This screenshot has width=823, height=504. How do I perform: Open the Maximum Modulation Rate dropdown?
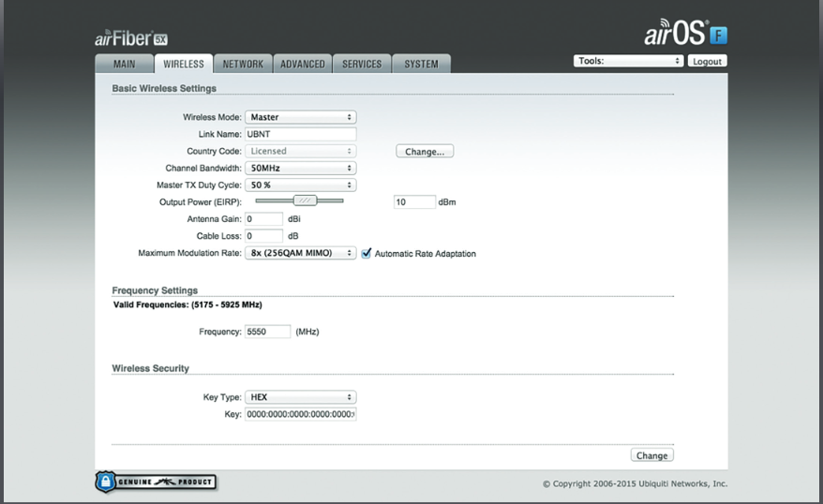(x=301, y=253)
